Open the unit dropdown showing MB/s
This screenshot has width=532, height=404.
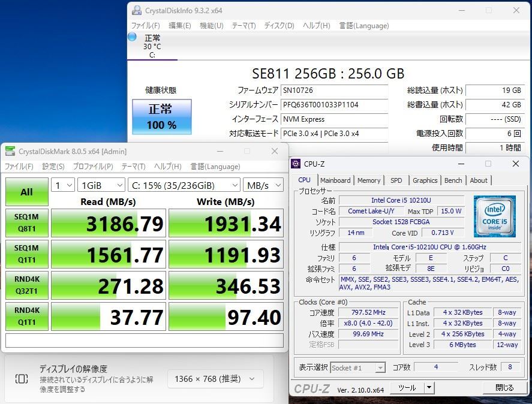click(x=263, y=185)
